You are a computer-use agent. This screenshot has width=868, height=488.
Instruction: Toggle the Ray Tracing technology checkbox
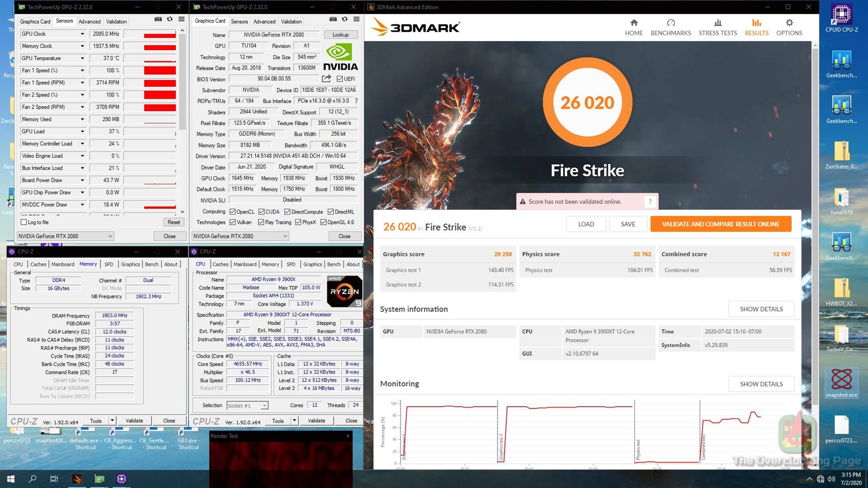point(261,222)
